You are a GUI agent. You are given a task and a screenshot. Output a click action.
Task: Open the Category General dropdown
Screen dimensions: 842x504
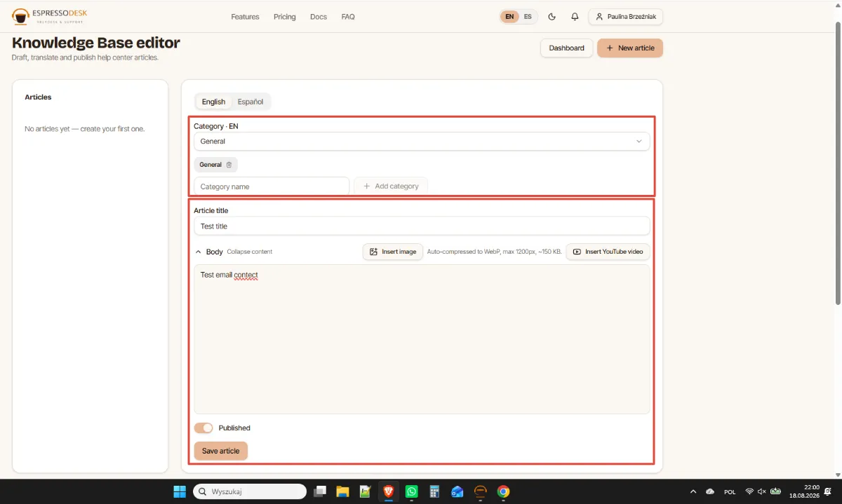422,141
